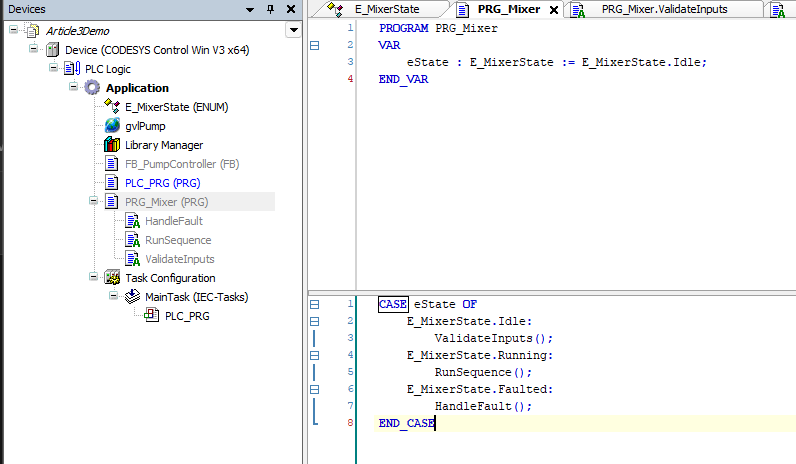Image resolution: width=796 pixels, height=464 pixels.
Task: Collapse the Application node
Action: tap(74, 86)
